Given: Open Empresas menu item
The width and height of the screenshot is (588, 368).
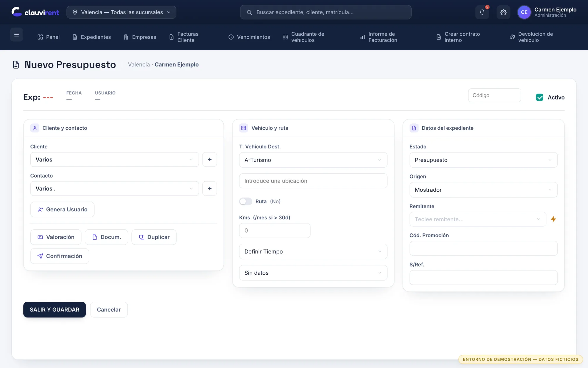Looking at the screenshot, I should pos(140,37).
